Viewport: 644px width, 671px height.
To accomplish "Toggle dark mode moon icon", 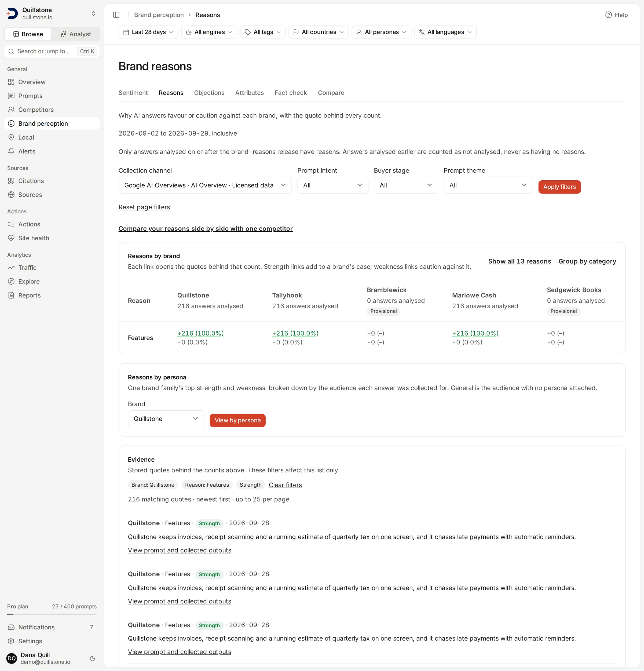I will tap(92, 658).
